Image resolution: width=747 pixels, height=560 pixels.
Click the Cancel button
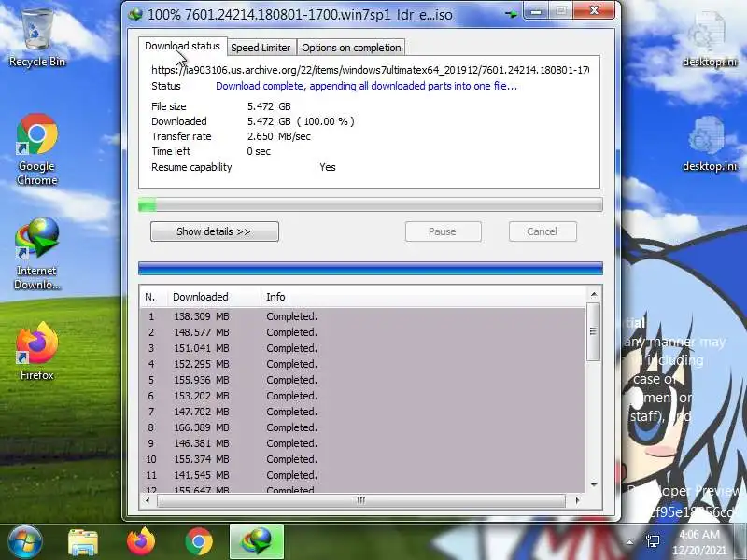pyautogui.click(x=543, y=231)
